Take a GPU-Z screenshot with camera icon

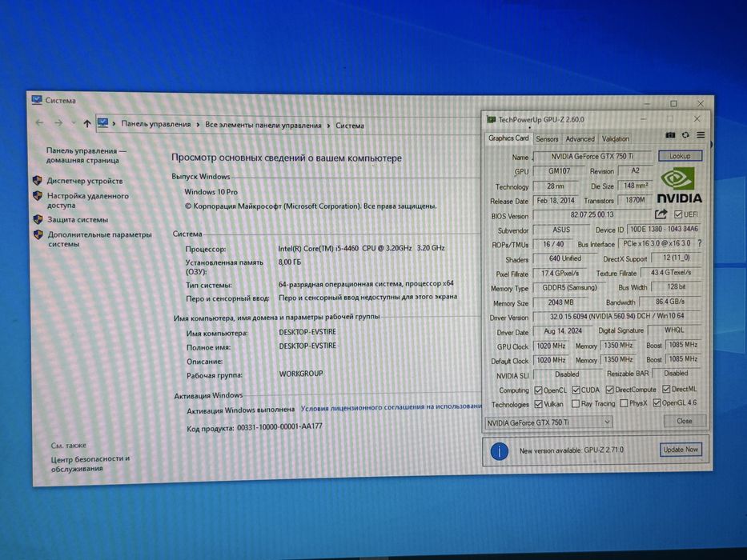click(x=670, y=135)
